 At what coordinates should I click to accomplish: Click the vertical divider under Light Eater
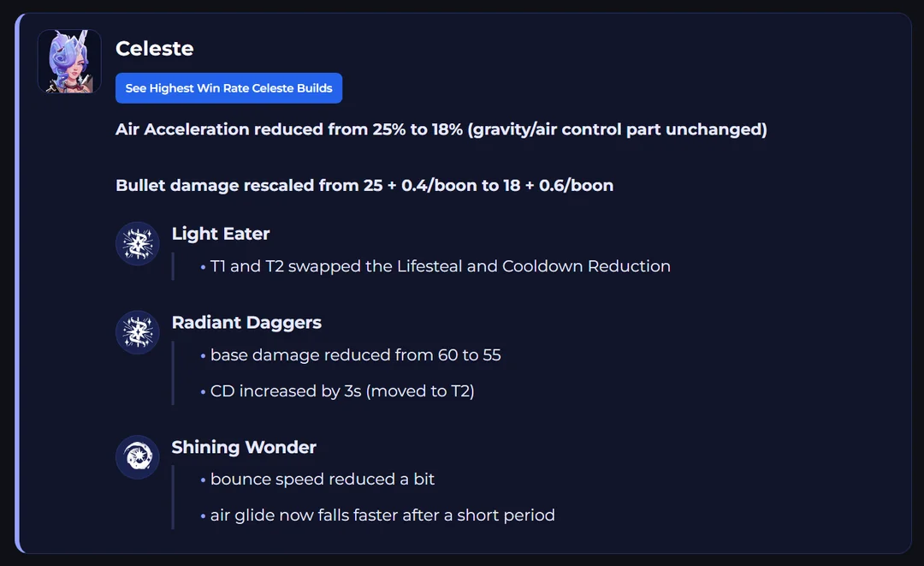click(x=173, y=266)
